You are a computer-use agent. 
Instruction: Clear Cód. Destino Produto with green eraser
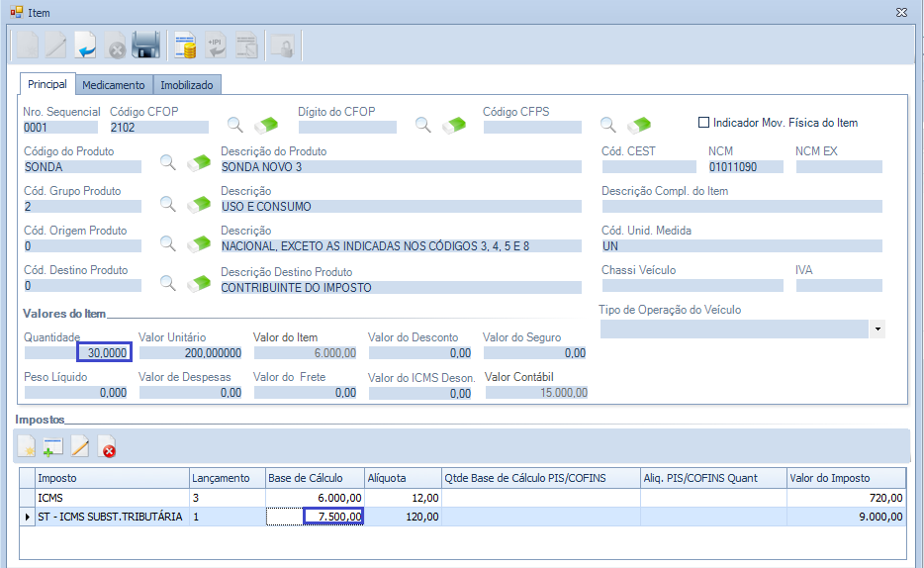pos(200,284)
